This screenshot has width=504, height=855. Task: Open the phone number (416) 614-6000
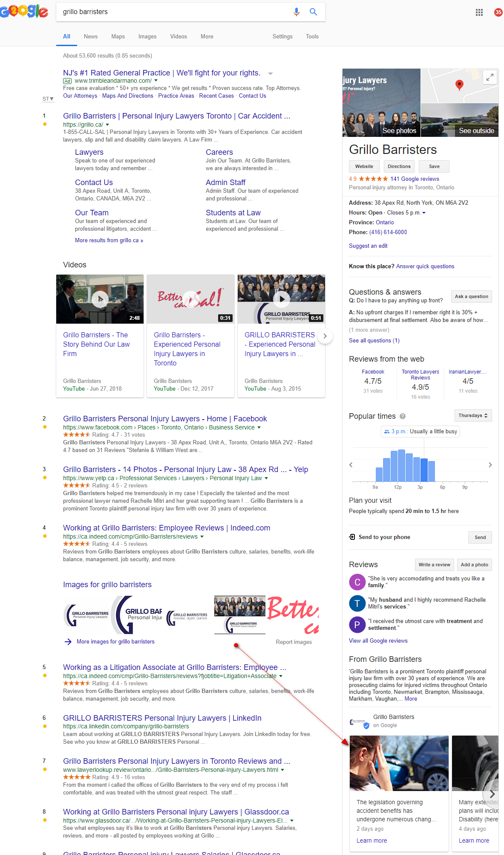click(388, 232)
